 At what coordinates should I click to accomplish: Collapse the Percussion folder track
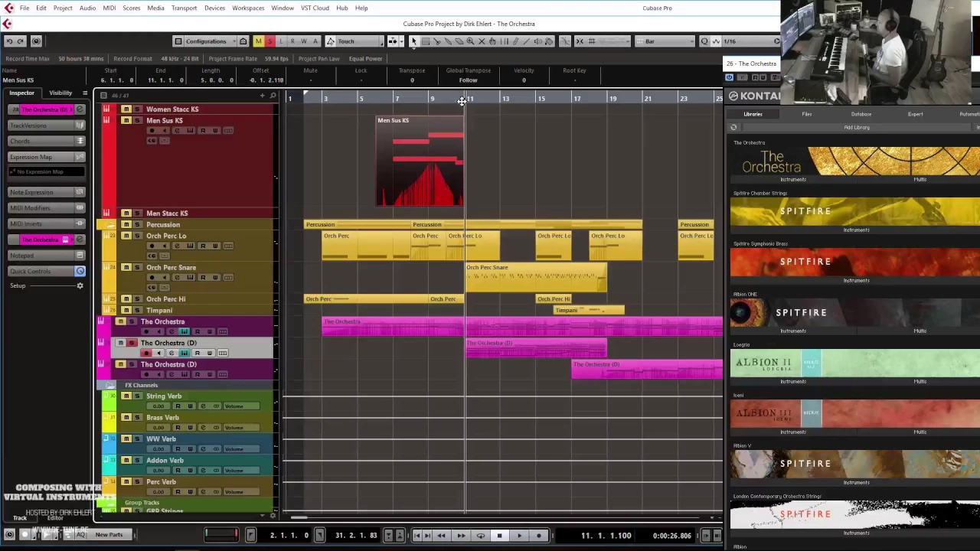click(111, 224)
